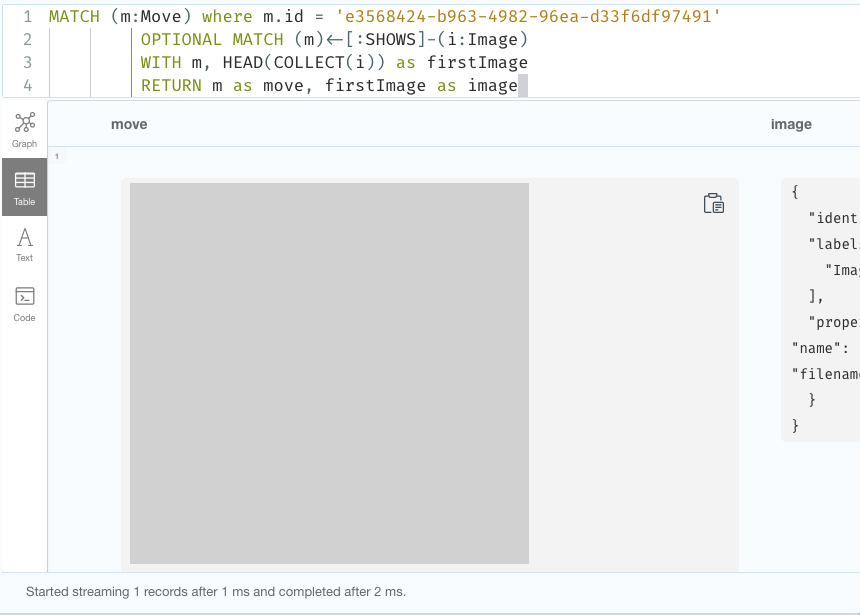Screen dimensions: 860x615
Task: Click the grey placeholder in move cell
Action: tap(329, 373)
